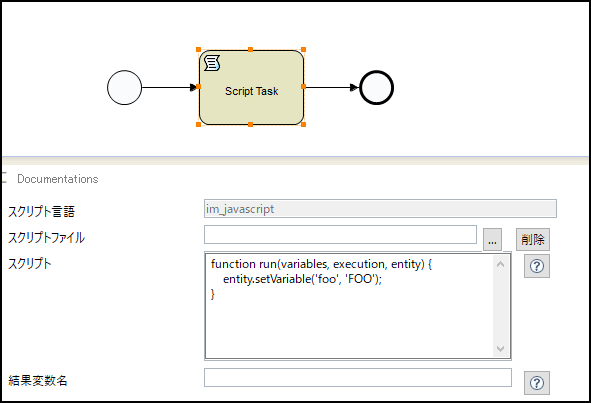Viewport: 591px width, 403px height.
Task: Click the entity.setVariable code line
Action: point(302,279)
